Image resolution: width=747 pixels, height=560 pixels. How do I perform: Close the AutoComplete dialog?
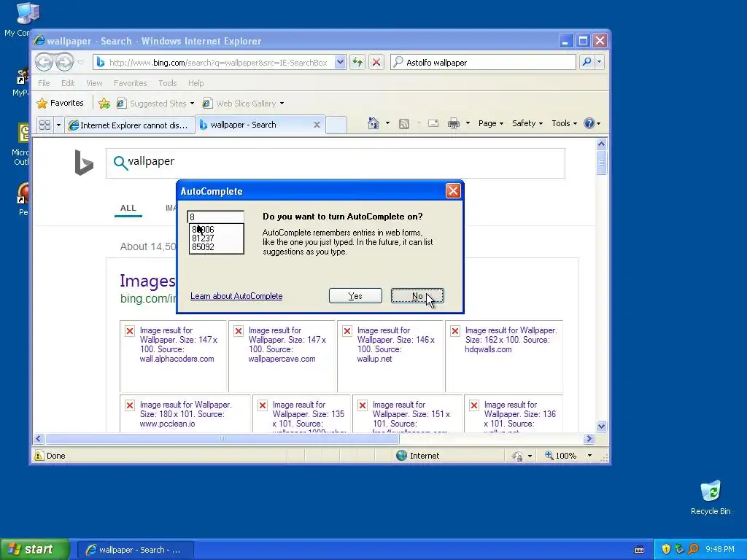pyautogui.click(x=452, y=191)
